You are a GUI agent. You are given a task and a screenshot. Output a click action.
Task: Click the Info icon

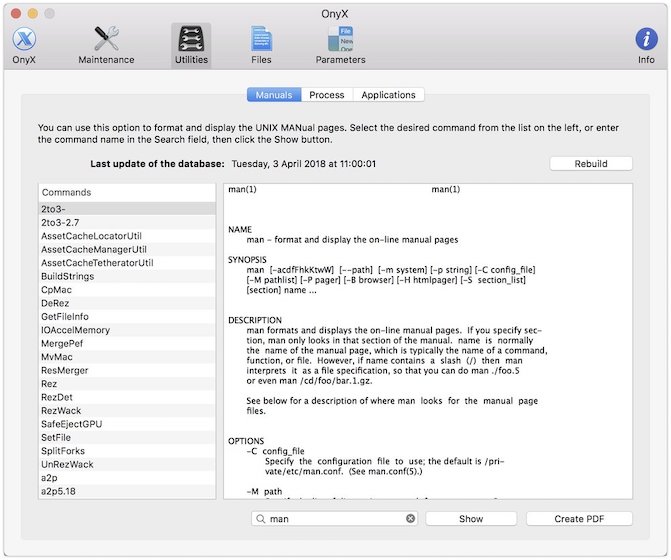pos(646,45)
